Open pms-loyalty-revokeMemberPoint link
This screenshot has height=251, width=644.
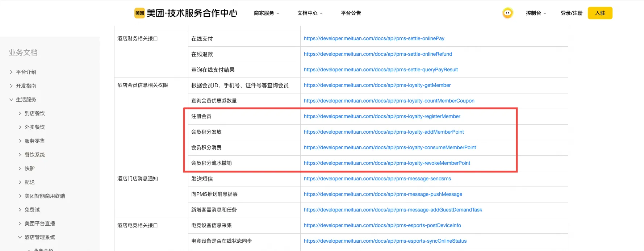tap(387, 163)
